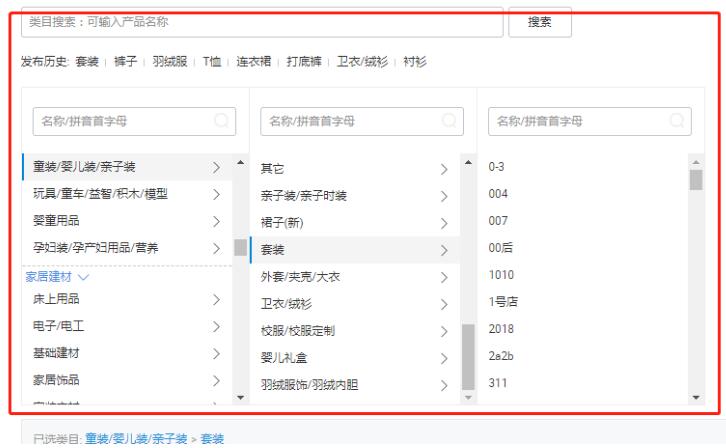Click the search icon in middle column filter
The width and height of the screenshot is (726, 448).
tap(449, 121)
